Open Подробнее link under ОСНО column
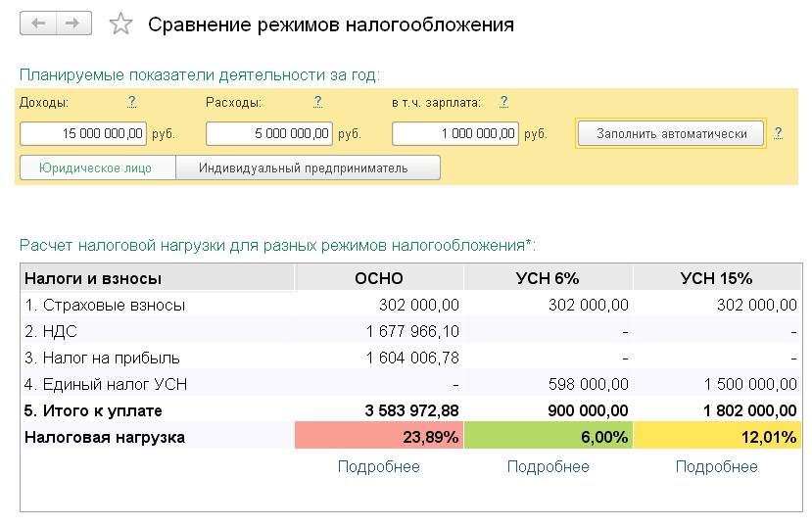 click(378, 466)
